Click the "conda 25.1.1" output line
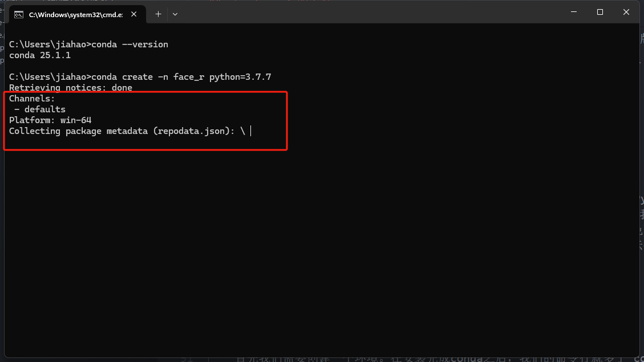644x362 pixels. click(40, 55)
